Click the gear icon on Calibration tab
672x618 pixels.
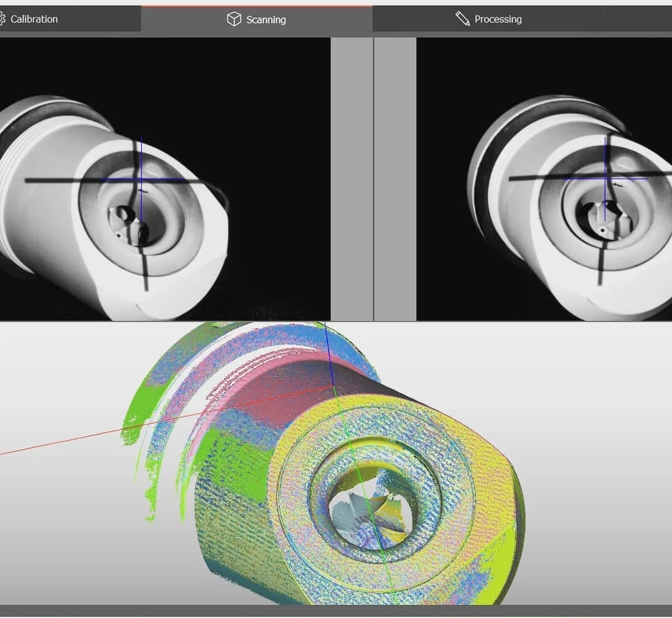click(x=2, y=19)
